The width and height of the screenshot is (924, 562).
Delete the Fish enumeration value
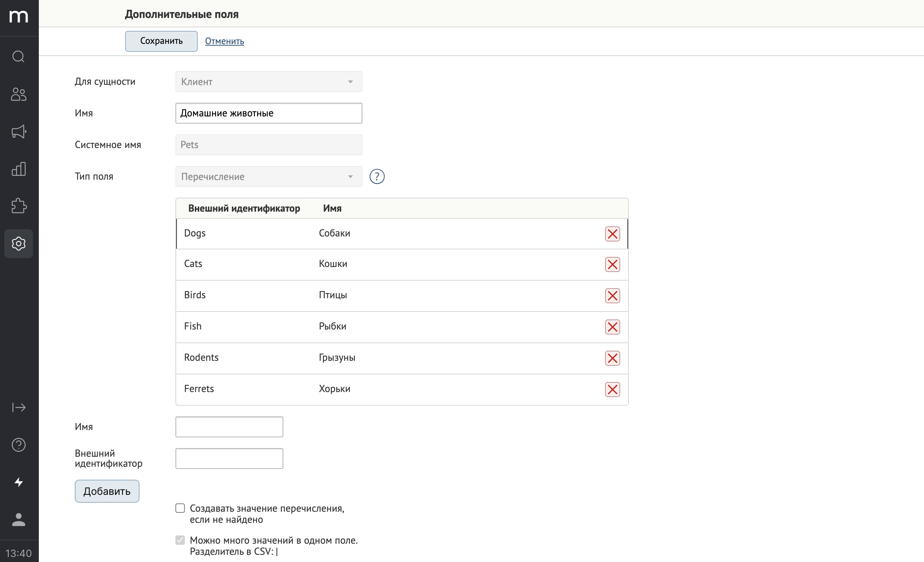coord(612,327)
